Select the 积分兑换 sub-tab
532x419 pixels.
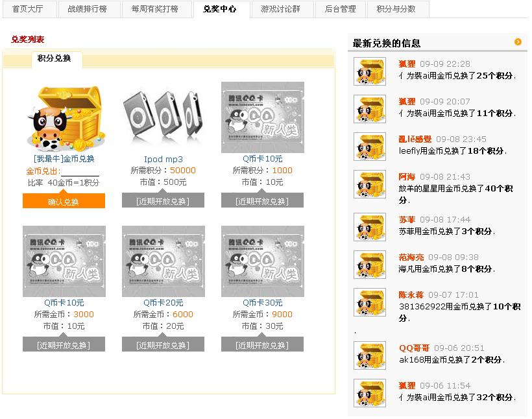[x=57, y=58]
